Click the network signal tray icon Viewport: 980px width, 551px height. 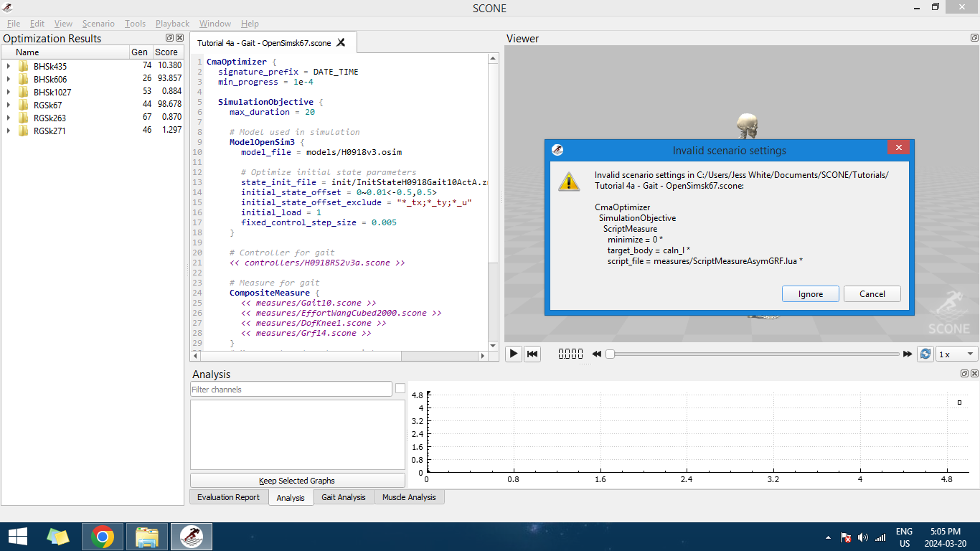point(880,537)
